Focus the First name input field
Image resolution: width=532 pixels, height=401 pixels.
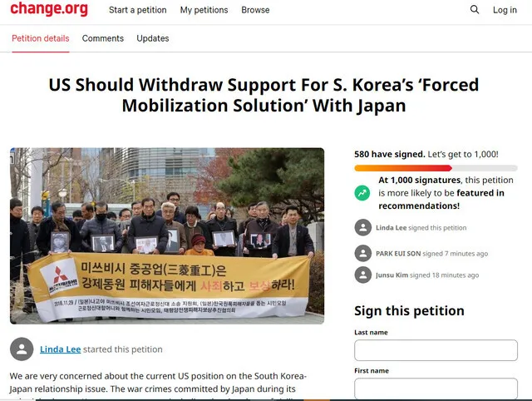click(436, 389)
